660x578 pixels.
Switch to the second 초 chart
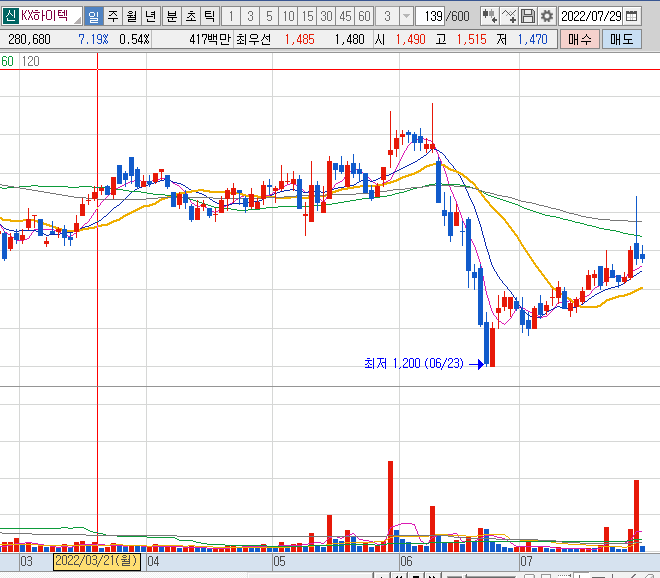pyautogui.click(x=191, y=16)
